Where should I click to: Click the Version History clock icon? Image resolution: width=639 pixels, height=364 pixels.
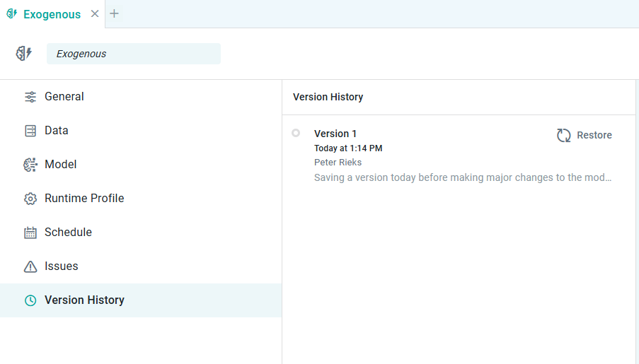pos(30,300)
